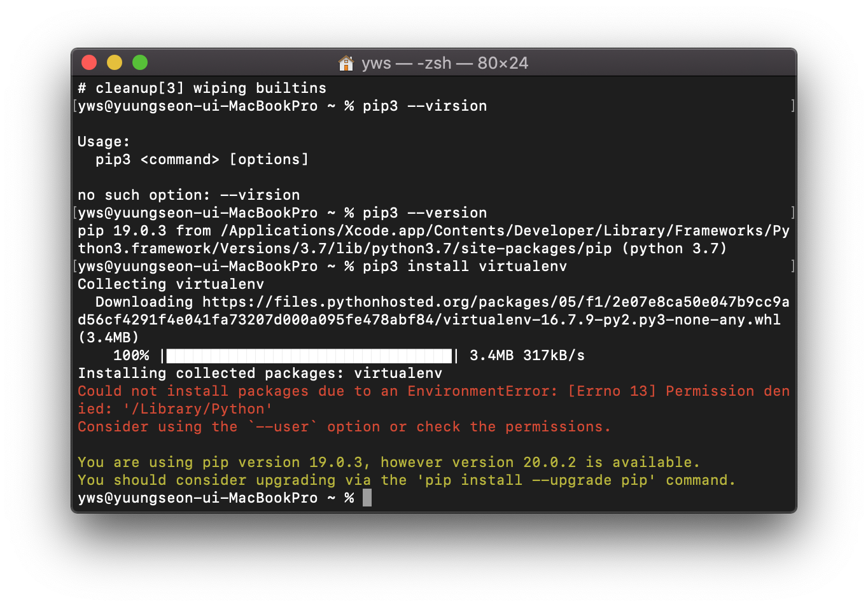Click the terminal cursor block
Image resolution: width=868 pixels, height=607 pixels.
click(368, 498)
